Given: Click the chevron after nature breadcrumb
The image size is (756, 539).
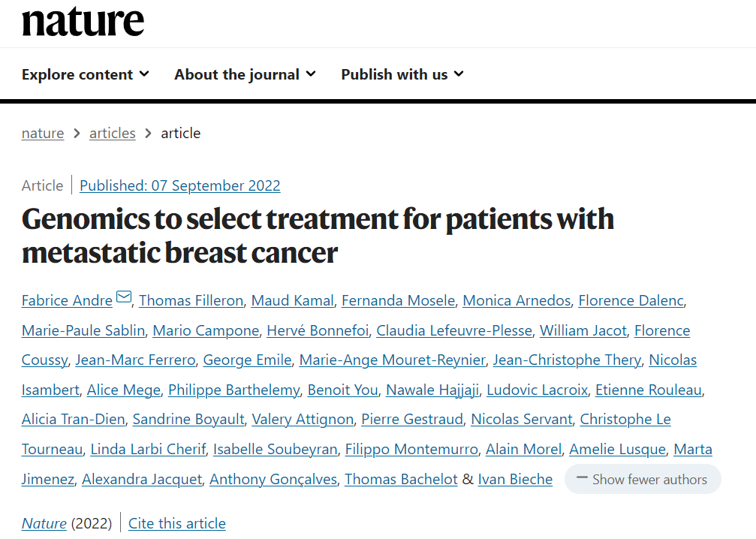Looking at the screenshot, I should point(77,133).
